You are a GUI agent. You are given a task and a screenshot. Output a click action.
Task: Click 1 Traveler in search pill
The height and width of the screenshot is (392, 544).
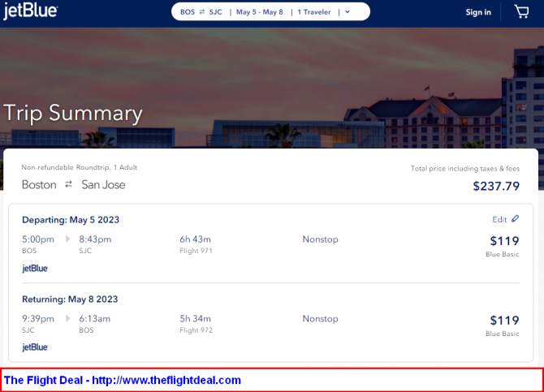click(x=314, y=12)
